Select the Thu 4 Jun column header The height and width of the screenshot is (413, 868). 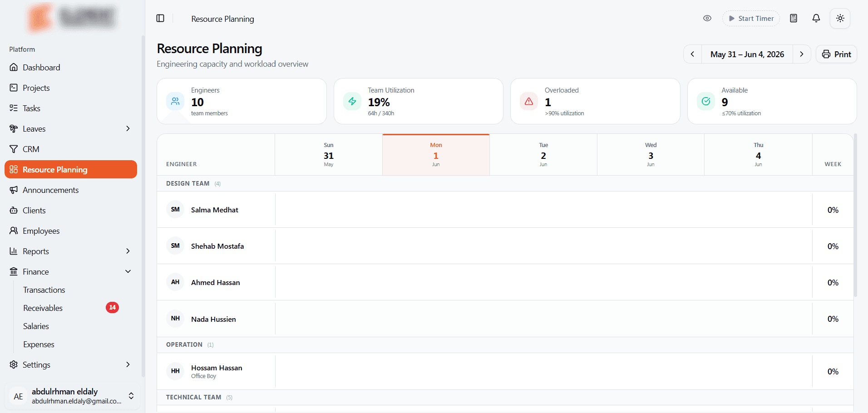tap(758, 155)
